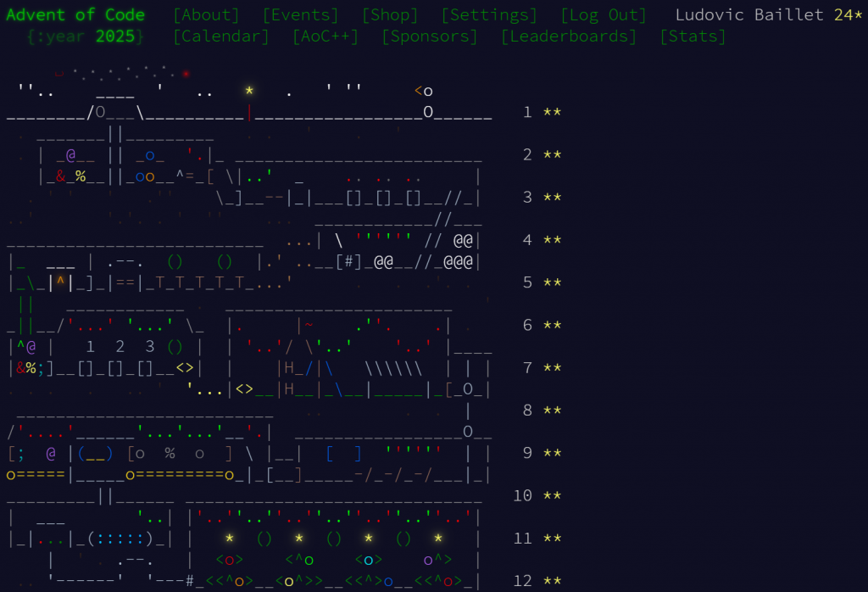Open the Day 3 puzzle from the calendar
The image size is (868, 592).
[x=339, y=197]
